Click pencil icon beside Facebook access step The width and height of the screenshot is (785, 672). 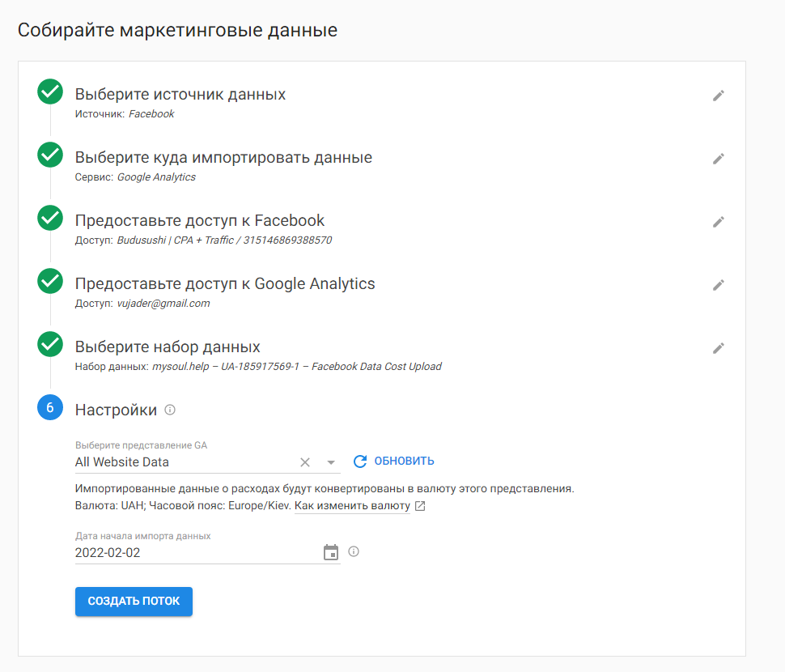[x=718, y=222]
